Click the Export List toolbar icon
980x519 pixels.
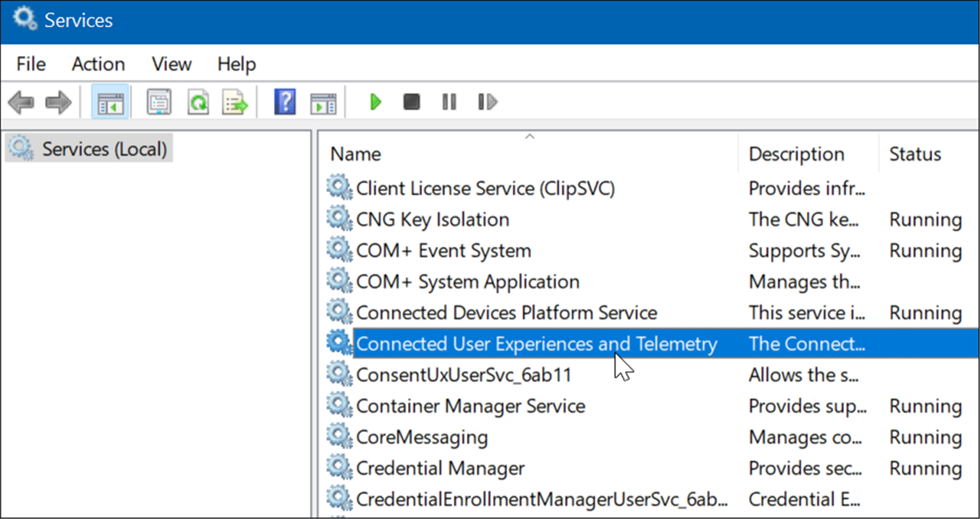[235, 102]
